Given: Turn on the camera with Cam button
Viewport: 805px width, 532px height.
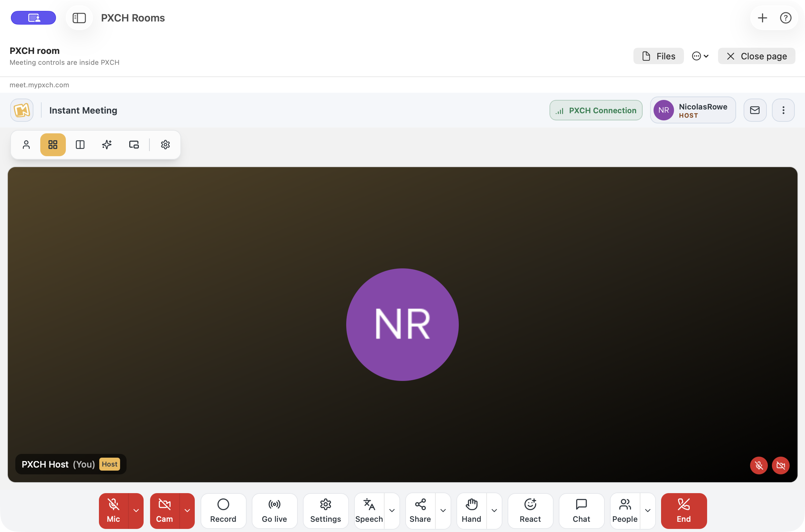Looking at the screenshot, I should 165,511.
